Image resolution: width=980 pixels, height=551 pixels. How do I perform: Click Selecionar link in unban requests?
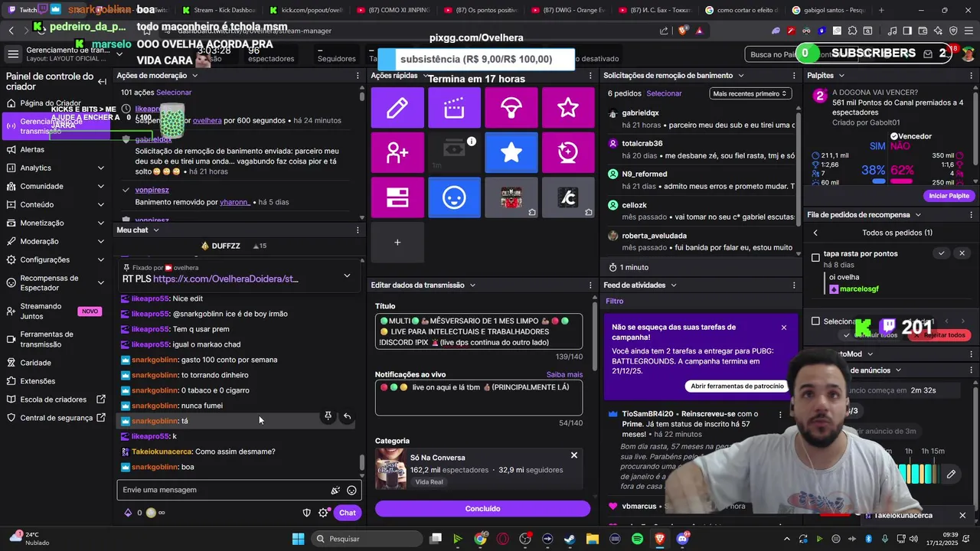(x=664, y=93)
